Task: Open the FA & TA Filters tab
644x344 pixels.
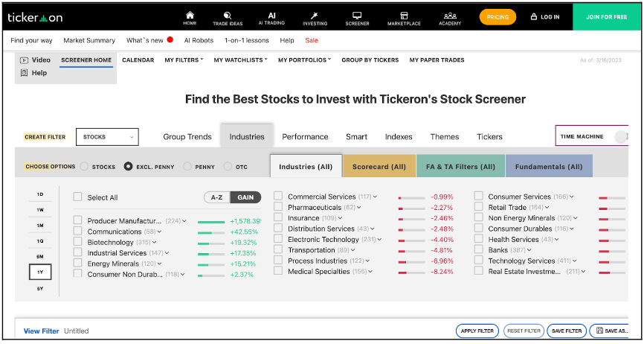Action: (460, 167)
